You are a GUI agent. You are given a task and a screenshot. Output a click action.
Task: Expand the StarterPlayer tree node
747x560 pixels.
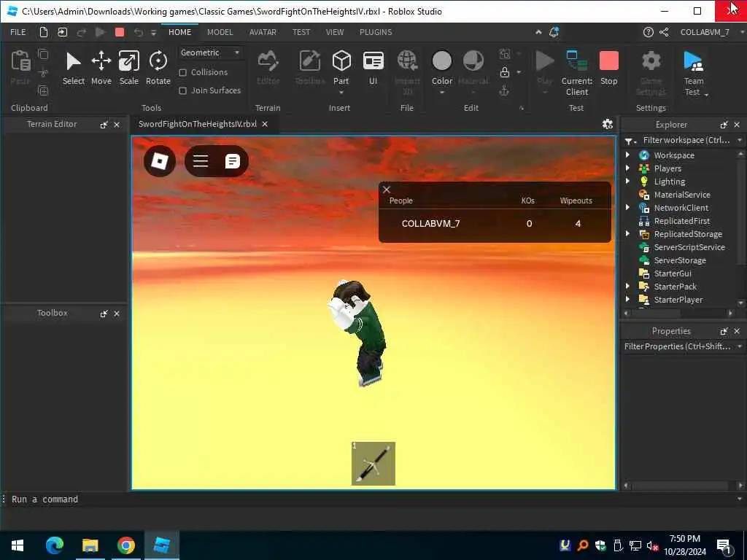click(627, 299)
